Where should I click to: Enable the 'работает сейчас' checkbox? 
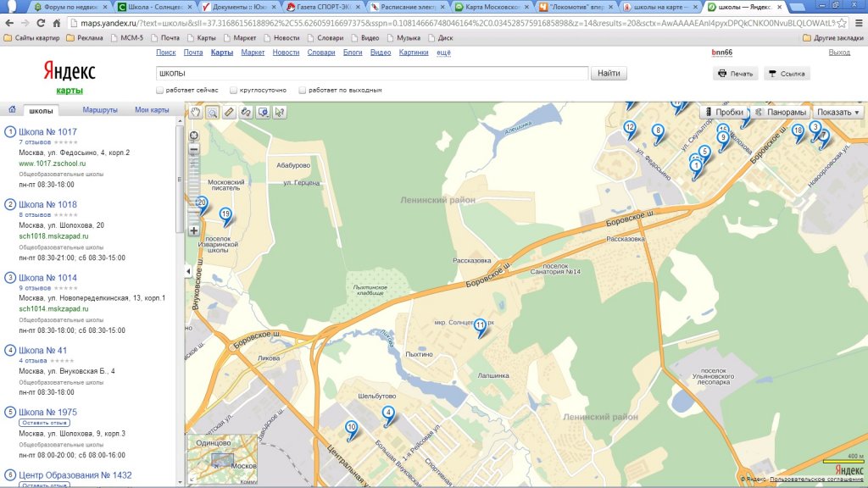tap(160, 90)
